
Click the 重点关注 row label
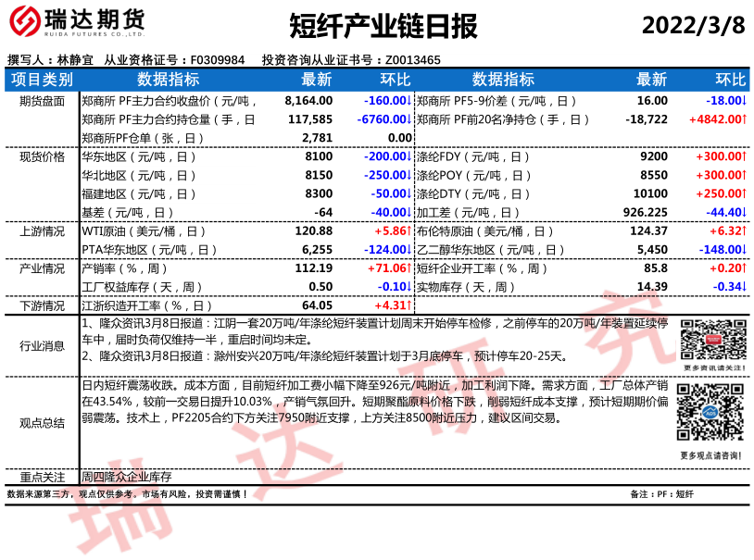(42, 478)
